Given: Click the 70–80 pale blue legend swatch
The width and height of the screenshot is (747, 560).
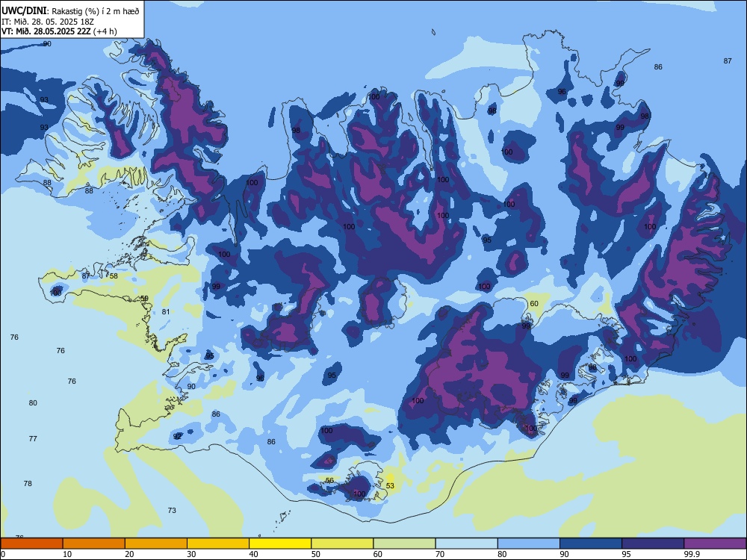Looking at the screenshot, I should click(x=467, y=544).
